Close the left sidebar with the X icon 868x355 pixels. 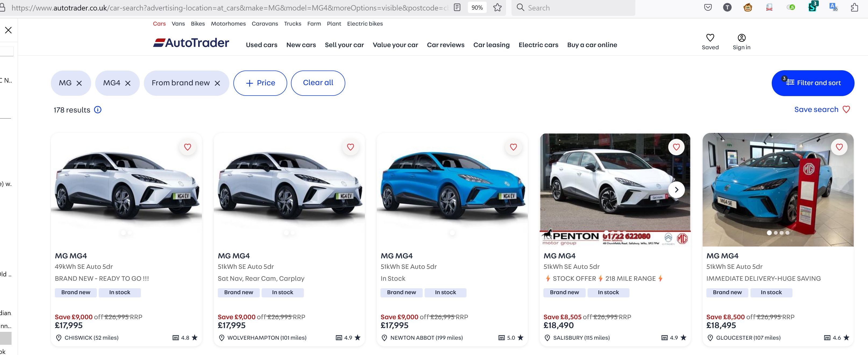click(8, 30)
